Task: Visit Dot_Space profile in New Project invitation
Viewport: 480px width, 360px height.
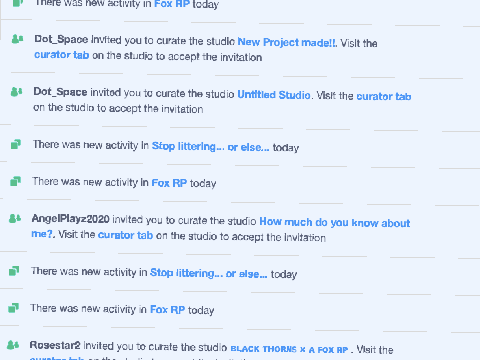Action: point(61,39)
